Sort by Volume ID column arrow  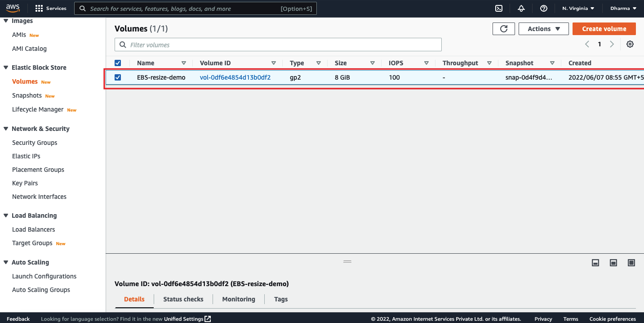point(274,63)
